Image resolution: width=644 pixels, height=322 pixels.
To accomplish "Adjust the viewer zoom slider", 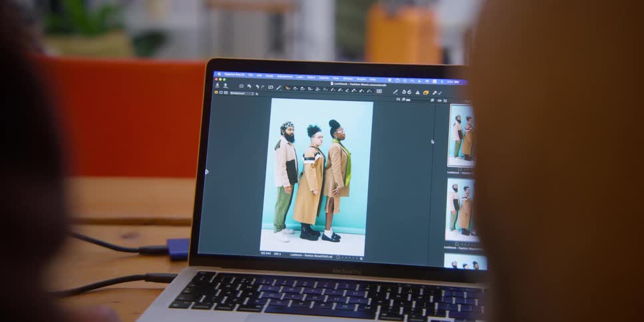I will coord(419,100).
